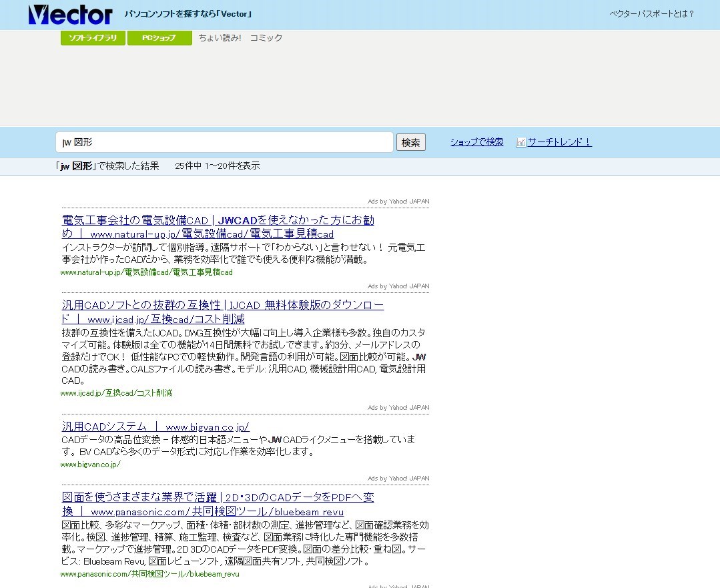Open 汎用CADソフトとの抜群の互換性 IJCAD ad title
Viewport: 720px width, 588px height.
click(x=223, y=312)
